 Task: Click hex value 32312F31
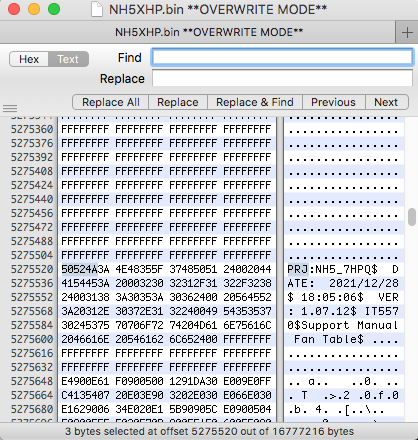(x=193, y=283)
